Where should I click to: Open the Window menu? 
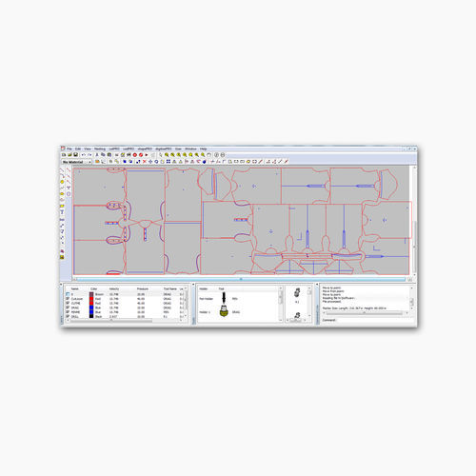click(190, 149)
